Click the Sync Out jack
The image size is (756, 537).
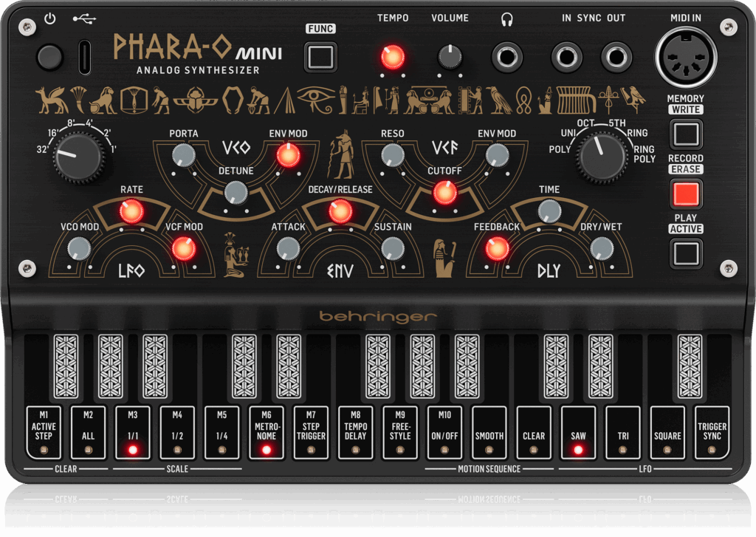pyautogui.click(x=616, y=57)
